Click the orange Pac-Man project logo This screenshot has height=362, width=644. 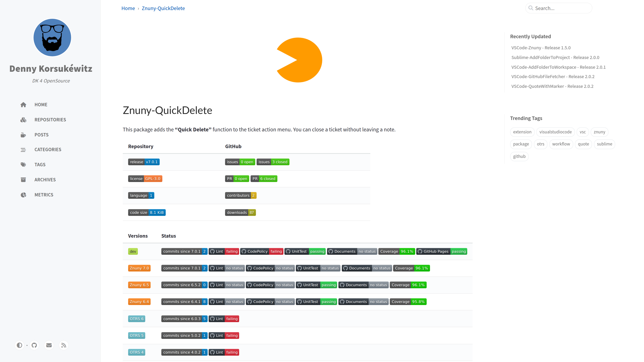[299, 60]
